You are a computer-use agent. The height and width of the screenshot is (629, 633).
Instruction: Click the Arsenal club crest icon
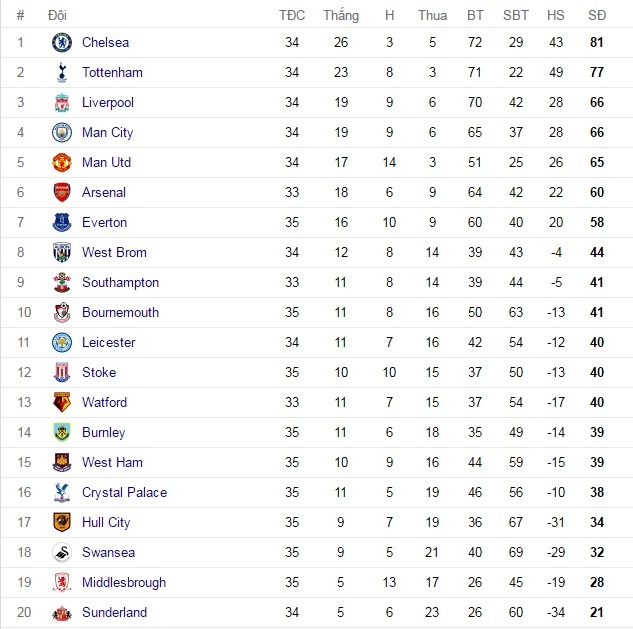62,193
